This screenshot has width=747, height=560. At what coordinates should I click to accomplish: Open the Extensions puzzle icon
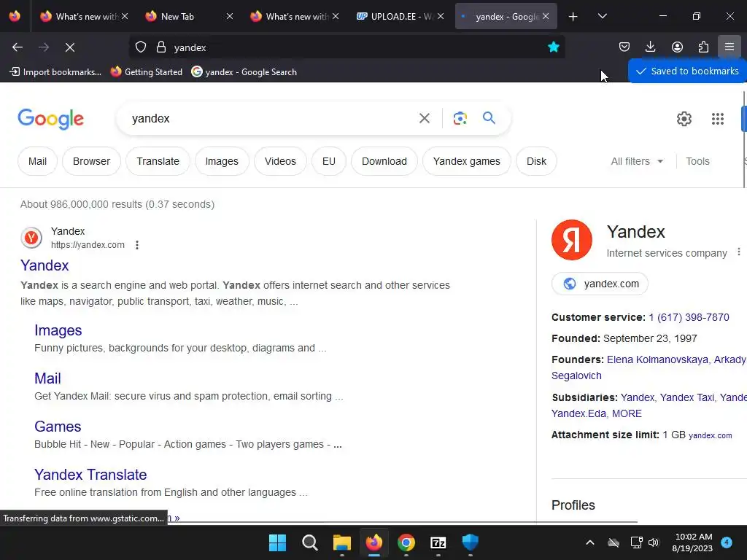point(703,47)
